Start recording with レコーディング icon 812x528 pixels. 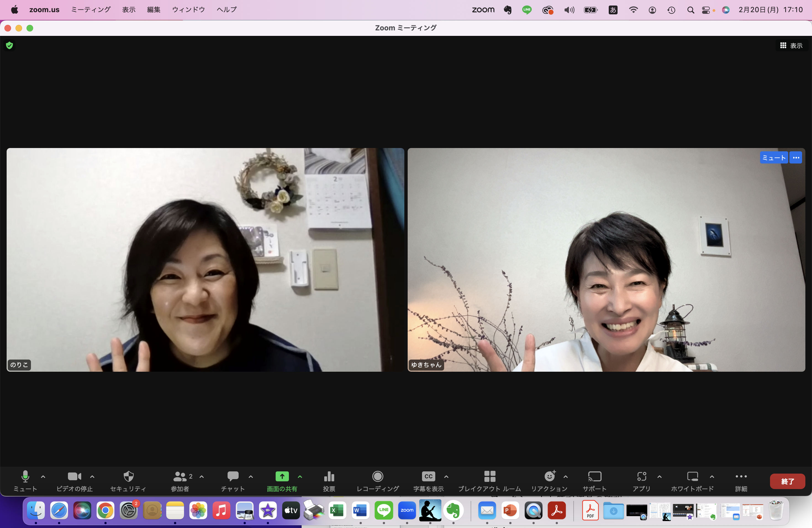click(x=377, y=476)
